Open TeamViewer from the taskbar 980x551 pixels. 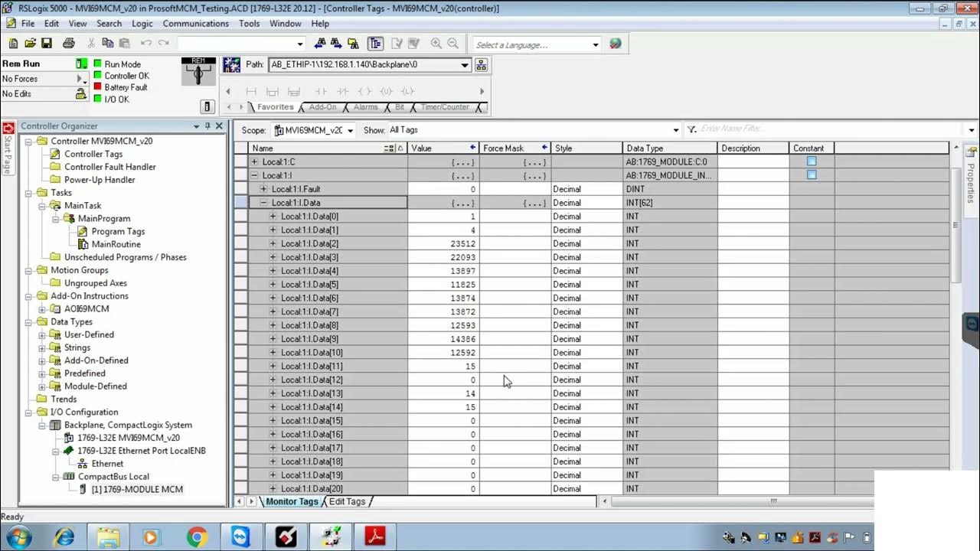tap(240, 537)
